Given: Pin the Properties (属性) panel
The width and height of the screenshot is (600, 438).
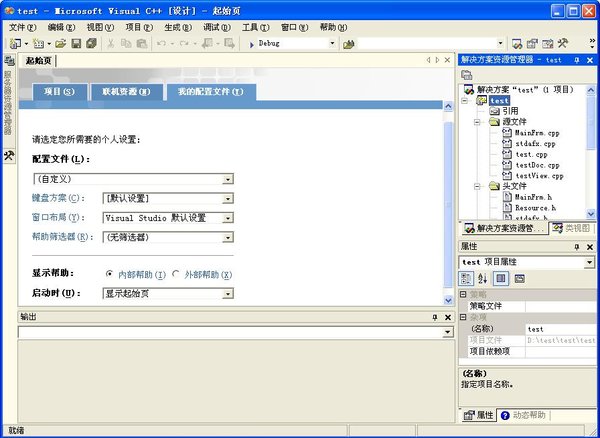Looking at the screenshot, I should coord(577,247).
